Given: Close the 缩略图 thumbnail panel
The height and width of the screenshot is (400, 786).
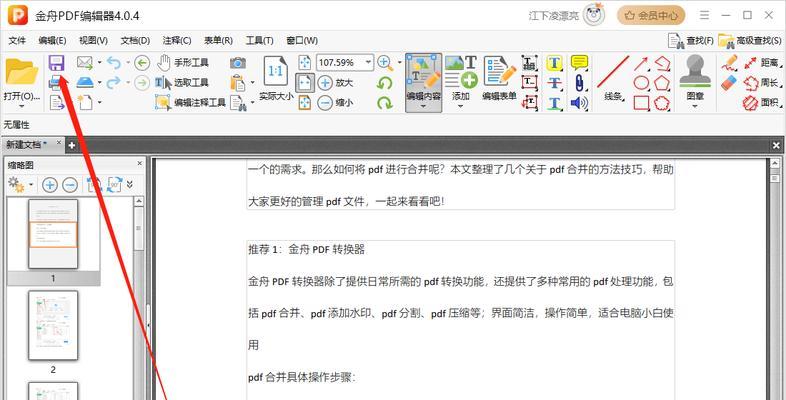Looking at the screenshot, I should [140, 164].
